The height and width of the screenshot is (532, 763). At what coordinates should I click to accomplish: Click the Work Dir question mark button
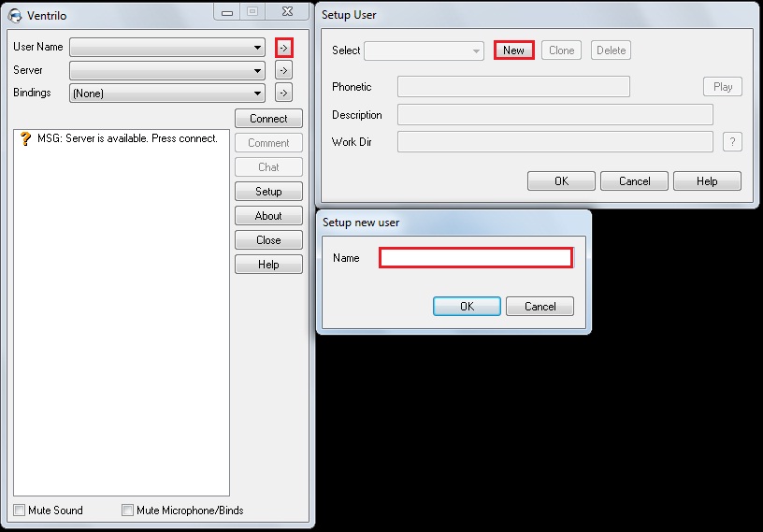click(732, 141)
